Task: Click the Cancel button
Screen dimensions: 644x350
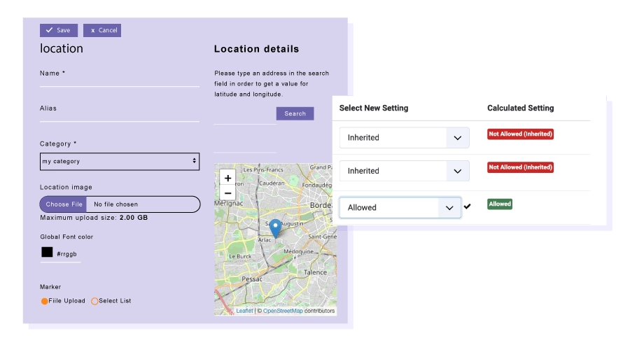Action: (102, 30)
